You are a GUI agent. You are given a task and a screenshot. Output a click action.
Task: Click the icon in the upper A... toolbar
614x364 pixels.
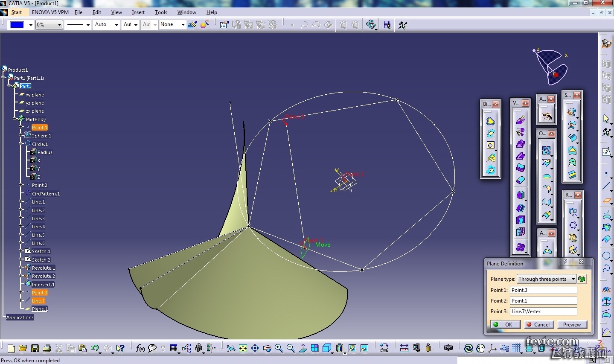click(546, 116)
